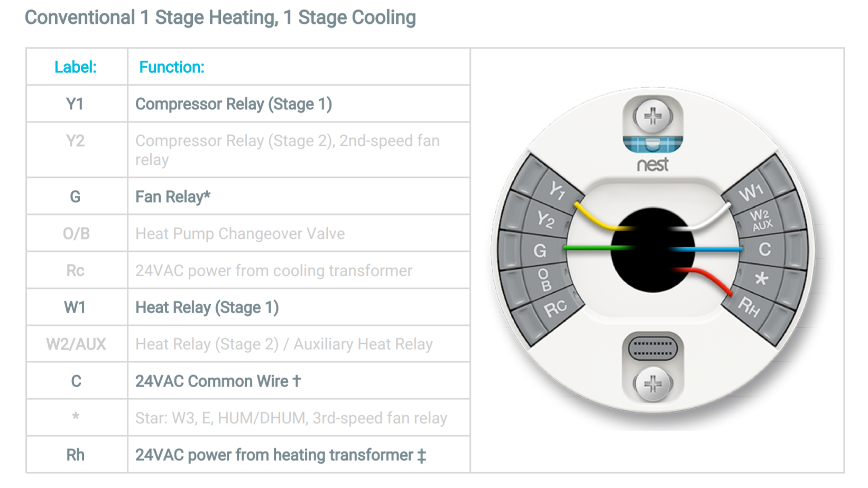The image size is (868, 488).
Task: Click the display connector port above the bottom screw
Action: pyautogui.click(x=653, y=349)
